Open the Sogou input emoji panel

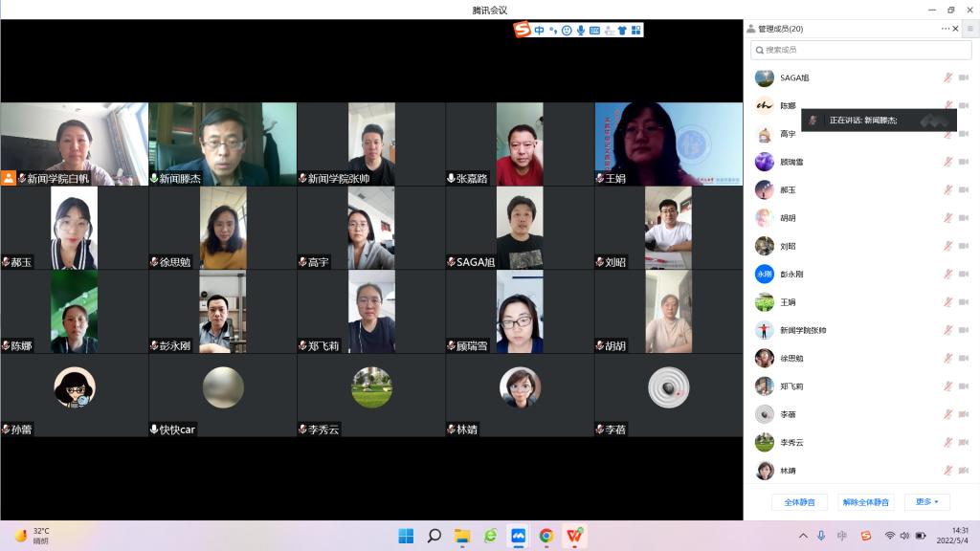click(567, 31)
